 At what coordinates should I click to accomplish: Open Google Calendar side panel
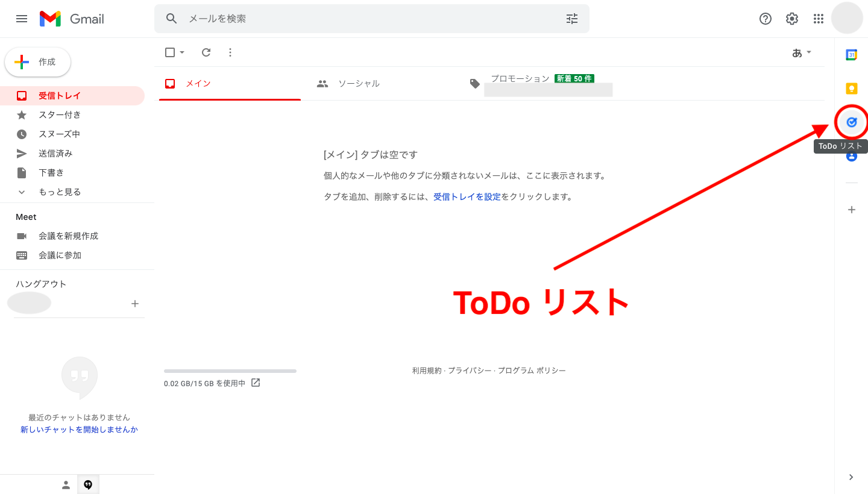[851, 55]
